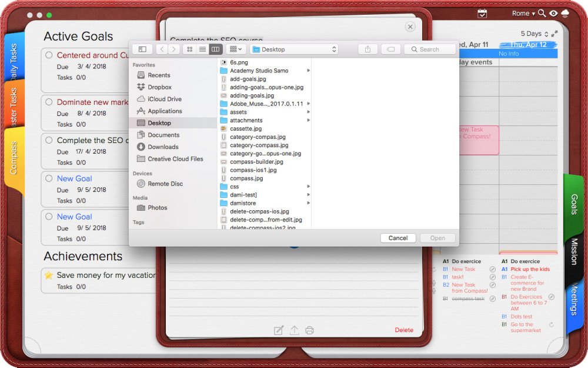This screenshot has height=368, width=588.
Task: Click the Edit Tags button
Action: pyautogui.click(x=391, y=49)
